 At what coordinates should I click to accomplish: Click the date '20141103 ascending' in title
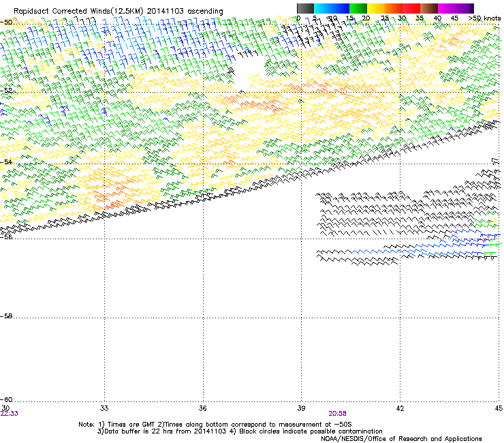click(185, 12)
